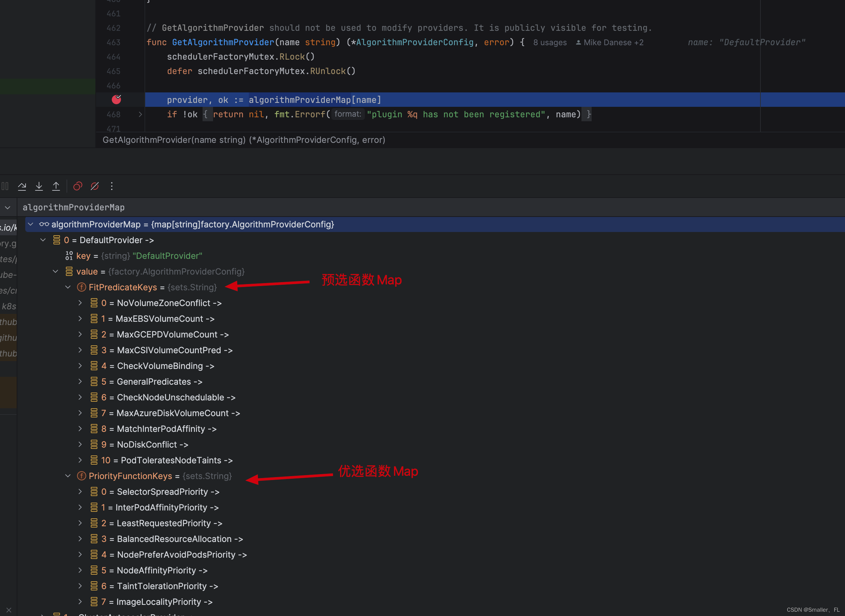Collapse the FitPredicateKeys node
This screenshot has width=845, height=616.
click(x=68, y=287)
